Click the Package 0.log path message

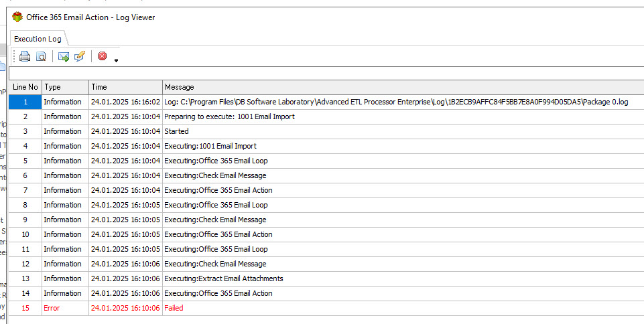pos(396,102)
